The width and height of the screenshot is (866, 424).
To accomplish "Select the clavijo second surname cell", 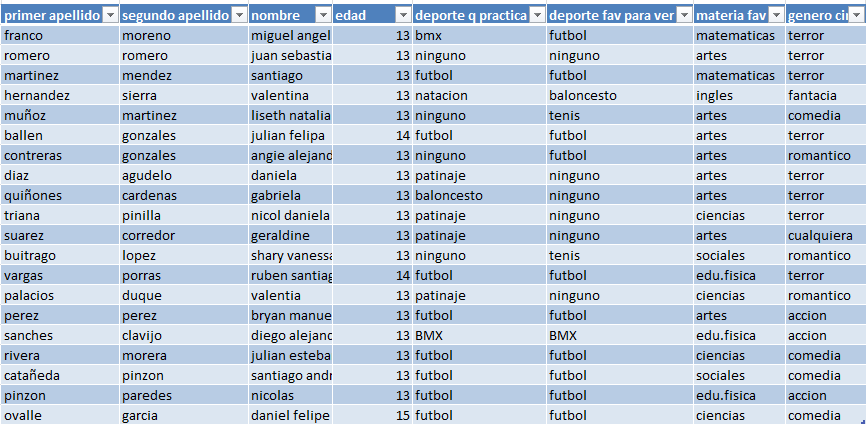I will (182, 335).
